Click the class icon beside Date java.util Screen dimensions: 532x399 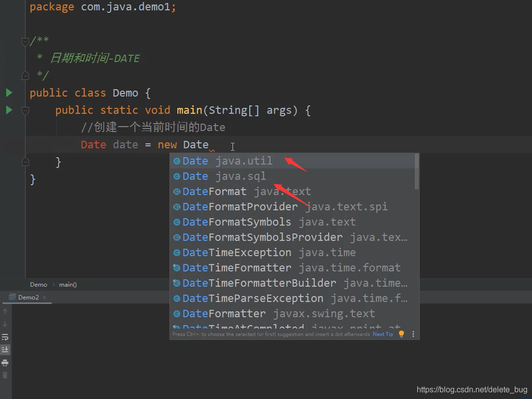(x=176, y=161)
